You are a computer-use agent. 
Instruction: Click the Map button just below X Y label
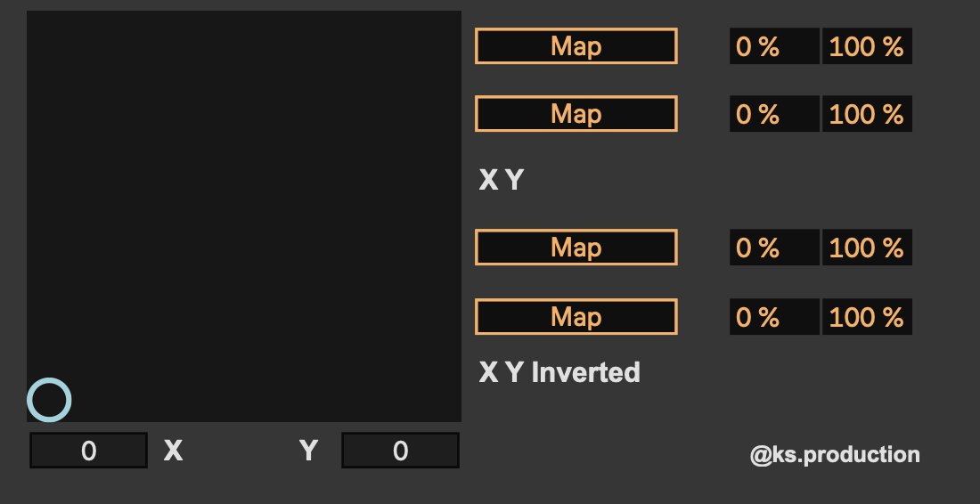[x=576, y=248]
